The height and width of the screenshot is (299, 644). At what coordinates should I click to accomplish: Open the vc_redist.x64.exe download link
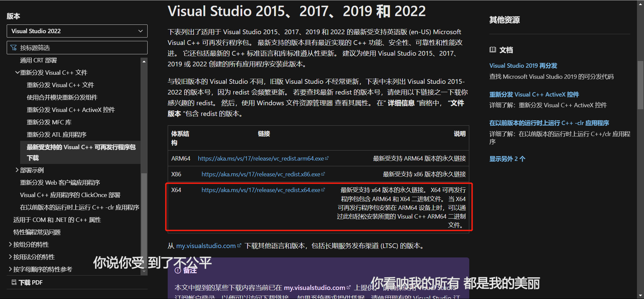[261, 190]
